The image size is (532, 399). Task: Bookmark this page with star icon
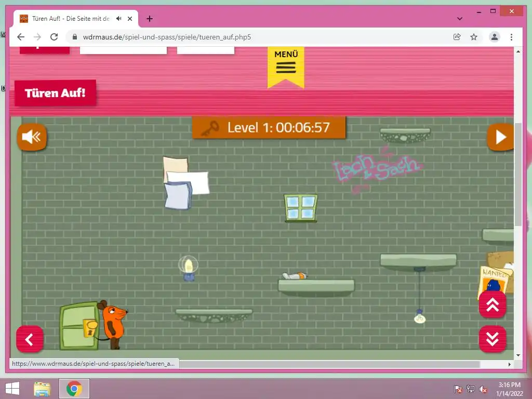coord(474,37)
